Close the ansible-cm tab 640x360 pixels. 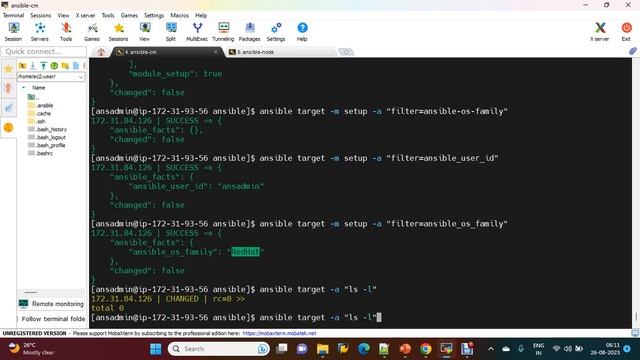tap(216, 52)
